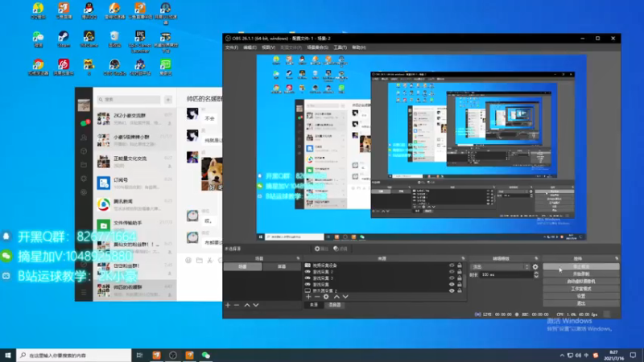Screen dimensions: 644x362
Task: Open the WeChat chats icon with red badge
Action: tap(85, 123)
